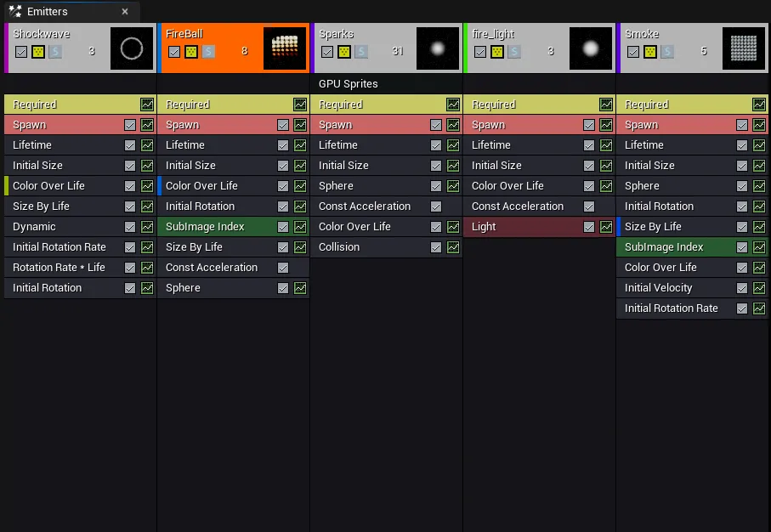
Task: Open Shockwave ring thumbnail preview
Action: pyautogui.click(x=132, y=48)
